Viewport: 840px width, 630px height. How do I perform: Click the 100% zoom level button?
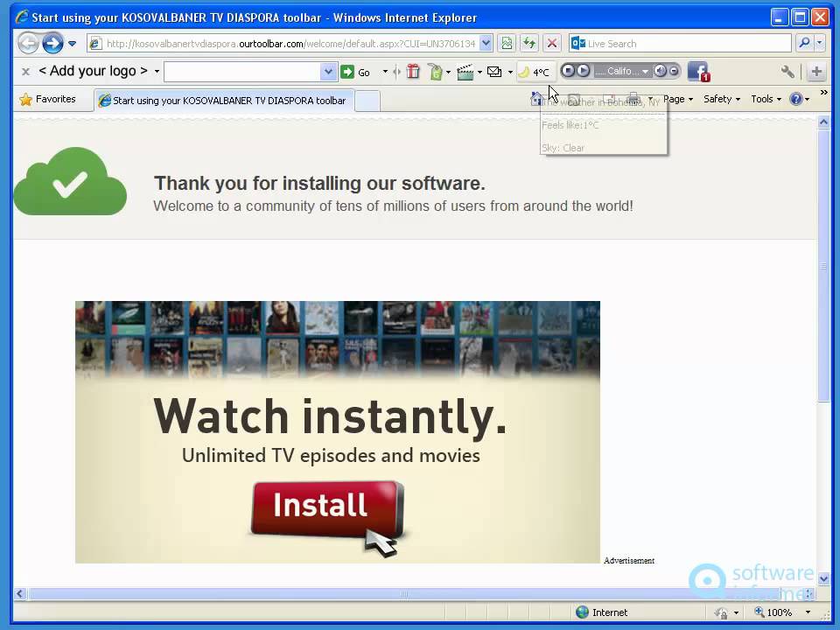tap(773, 612)
